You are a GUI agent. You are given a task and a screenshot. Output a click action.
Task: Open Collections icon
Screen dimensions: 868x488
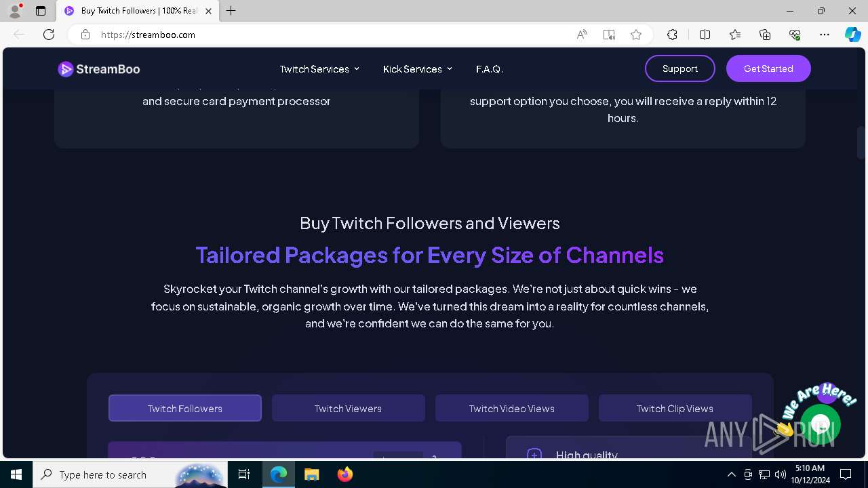tap(765, 35)
